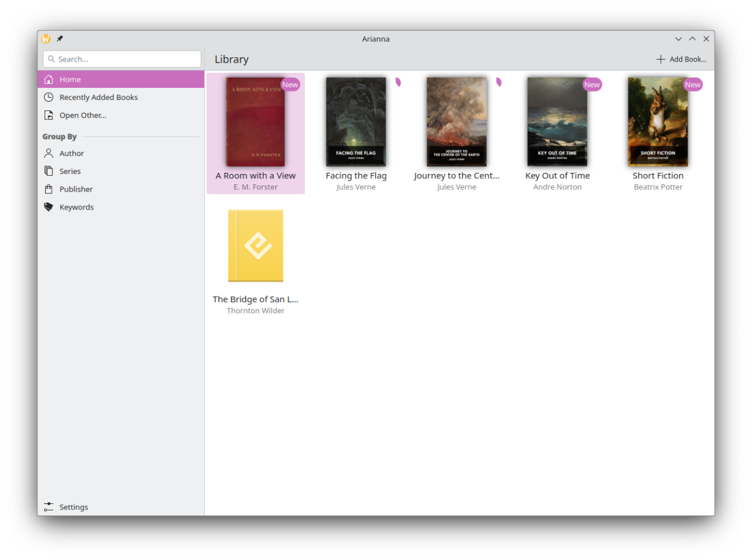Click the Home icon in sidebar
The image size is (752, 560).
(49, 79)
